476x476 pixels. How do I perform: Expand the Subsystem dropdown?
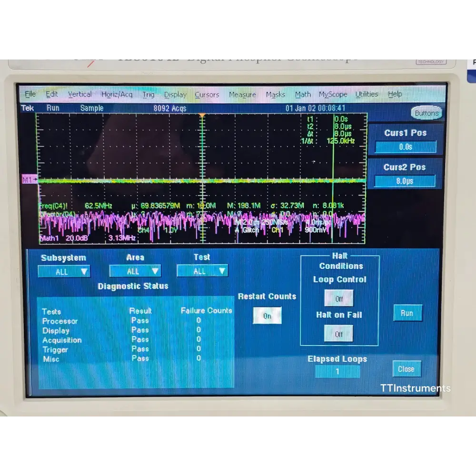tap(64, 271)
